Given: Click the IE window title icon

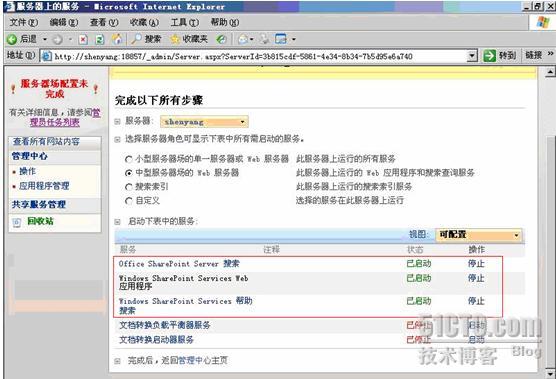Looking at the screenshot, I should pyautogui.click(x=10, y=6).
